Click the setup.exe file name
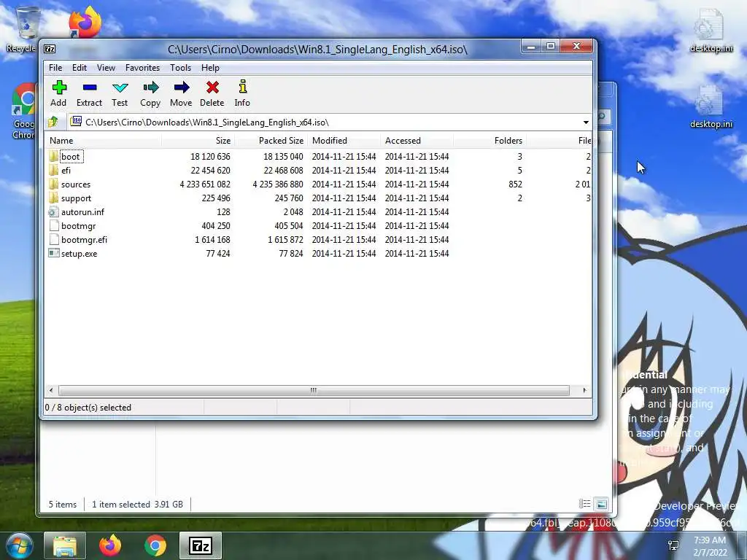This screenshot has width=747, height=560. 79,254
